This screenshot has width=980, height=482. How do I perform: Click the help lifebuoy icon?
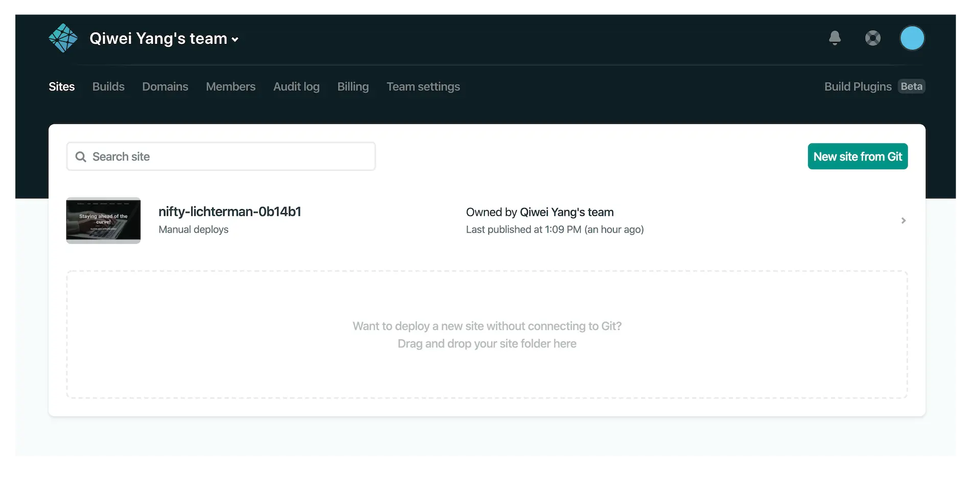click(873, 38)
